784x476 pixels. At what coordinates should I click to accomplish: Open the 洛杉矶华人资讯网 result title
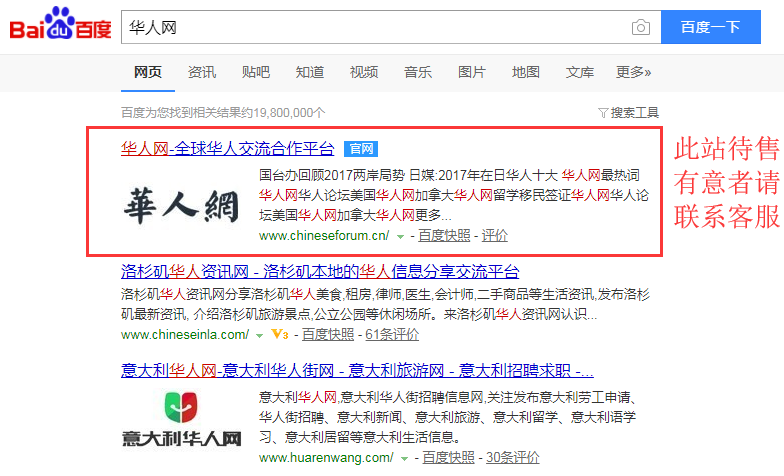coord(320,272)
